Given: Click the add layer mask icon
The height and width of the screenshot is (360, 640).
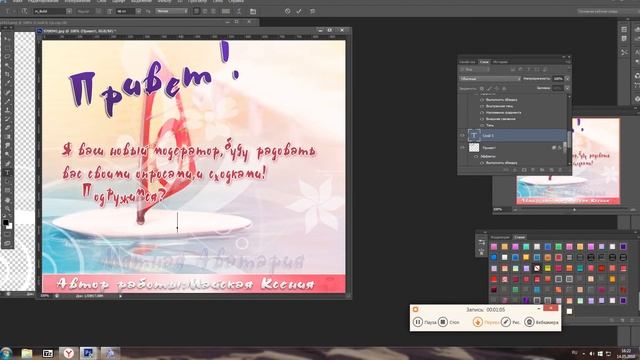Looking at the screenshot, I should (524, 170).
